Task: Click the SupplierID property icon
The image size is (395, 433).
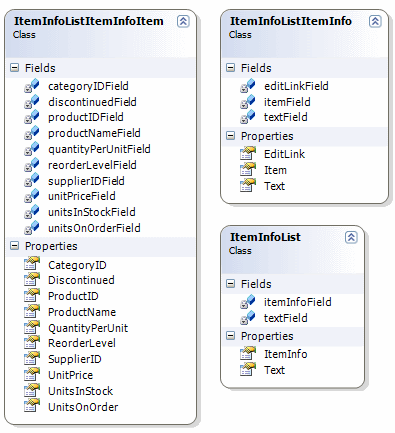Action: (32, 358)
